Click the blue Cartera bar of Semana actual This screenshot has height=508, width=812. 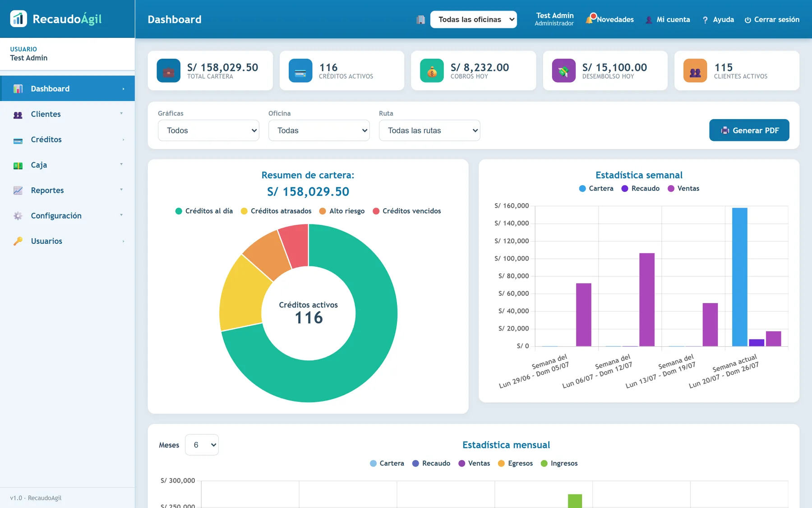[x=739, y=277]
